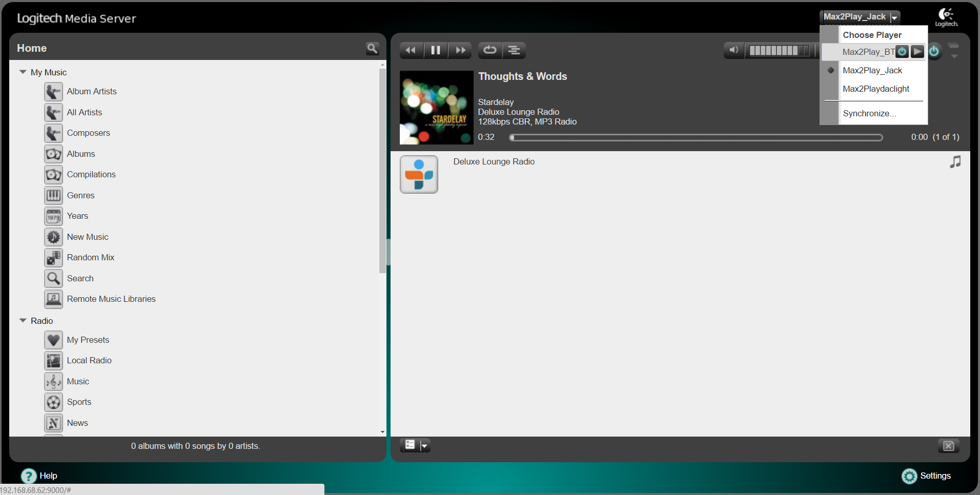
Task: Open the Sports ball icon
Action: pyautogui.click(x=53, y=402)
